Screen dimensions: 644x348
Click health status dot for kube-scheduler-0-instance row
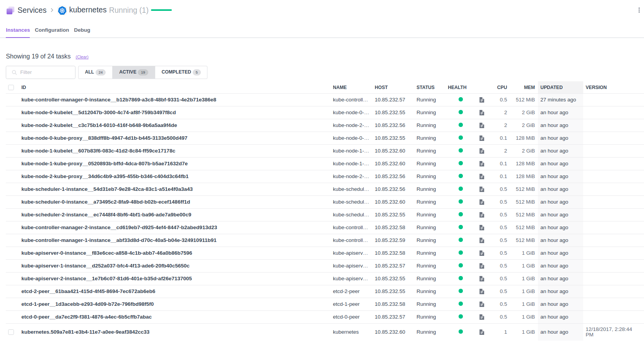(461, 202)
